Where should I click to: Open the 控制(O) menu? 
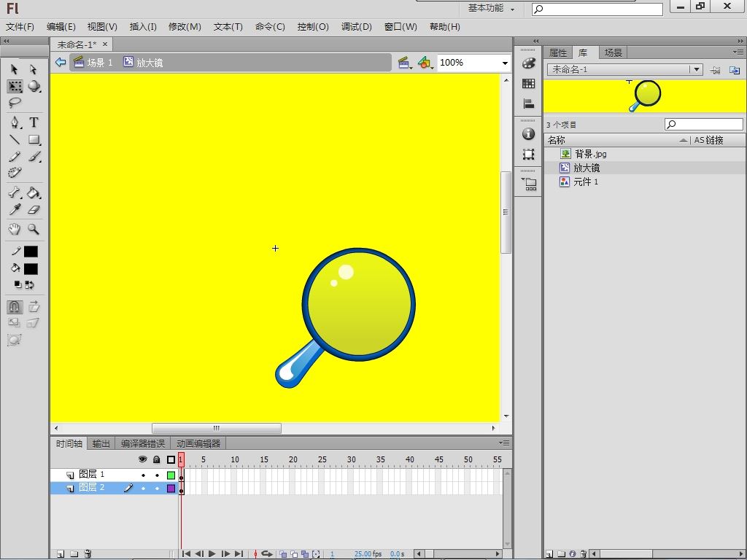coord(313,27)
